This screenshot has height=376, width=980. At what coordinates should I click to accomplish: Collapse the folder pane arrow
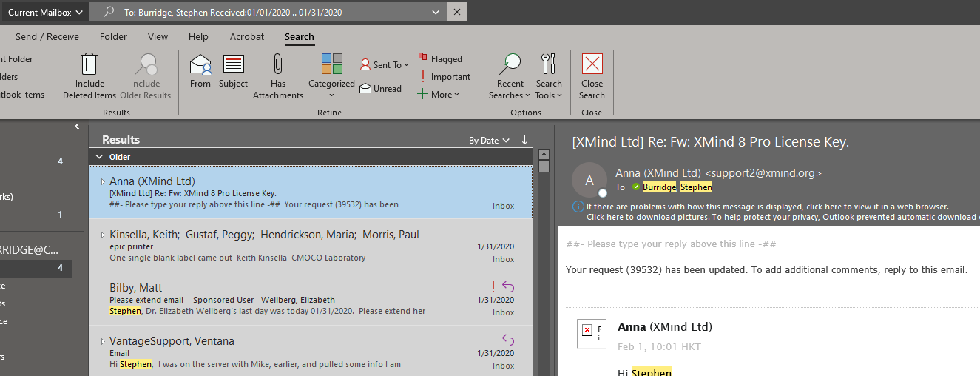[x=77, y=127]
